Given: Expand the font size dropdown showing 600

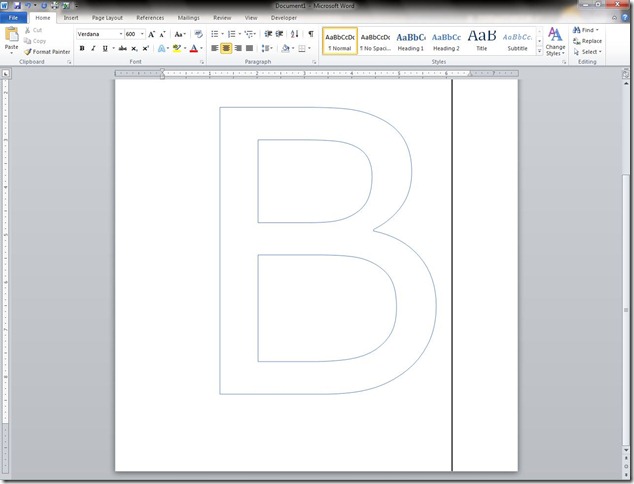Looking at the screenshot, I should pyautogui.click(x=142, y=34).
